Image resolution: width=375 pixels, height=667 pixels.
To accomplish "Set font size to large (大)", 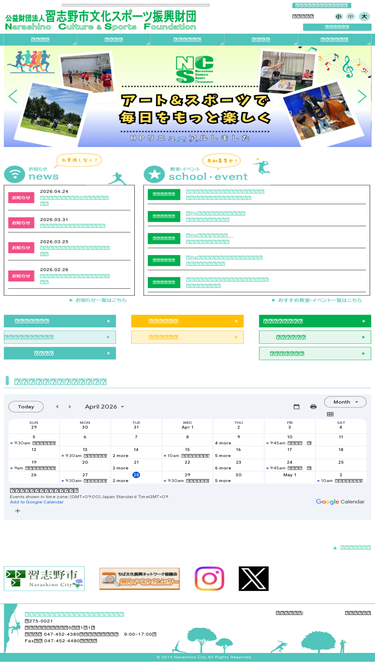I will point(364,17).
